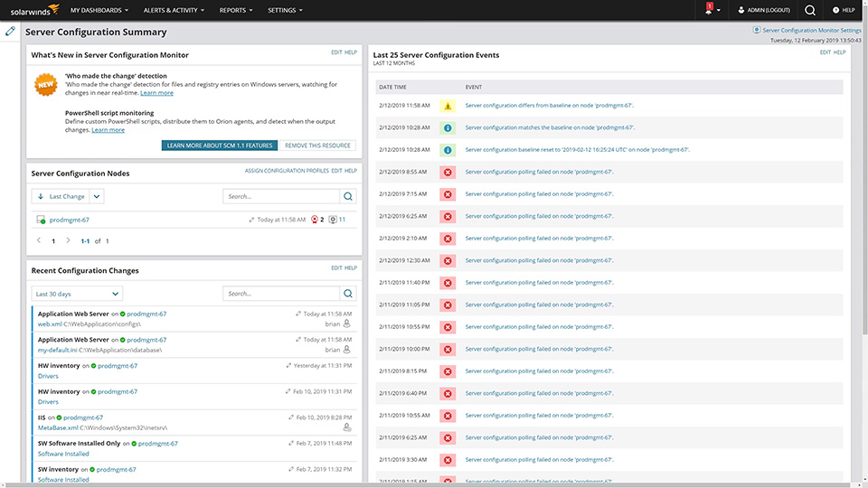Open the notifications bell

[x=710, y=10]
